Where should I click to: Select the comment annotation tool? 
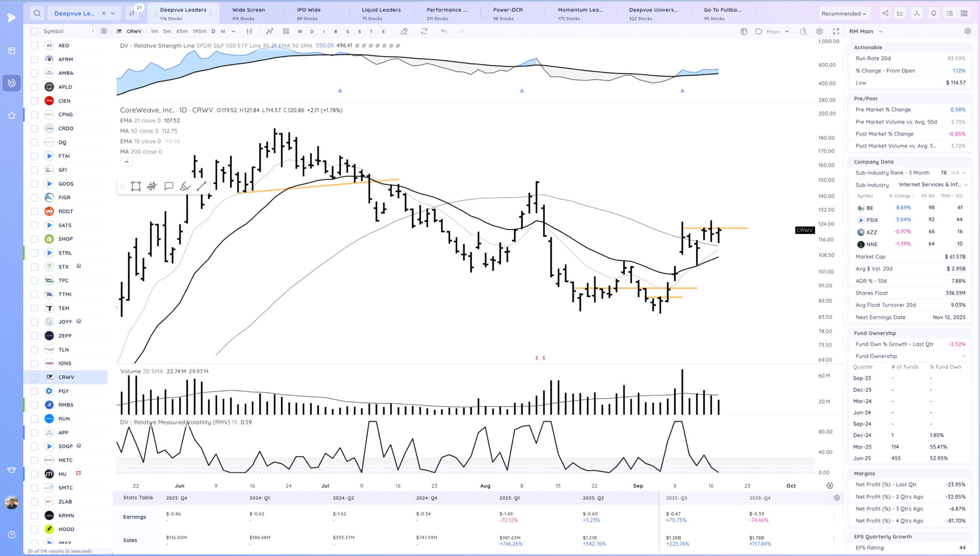(169, 186)
